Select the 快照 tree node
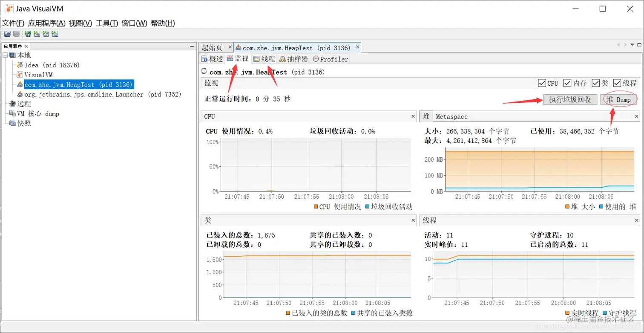The image size is (644, 333). click(24, 123)
